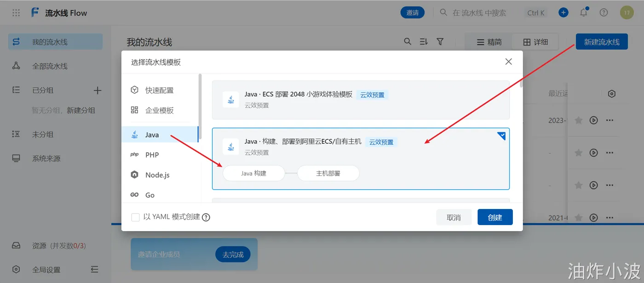644x283 pixels.
Task: Click the Java 构建 stage pill
Action: [254, 173]
